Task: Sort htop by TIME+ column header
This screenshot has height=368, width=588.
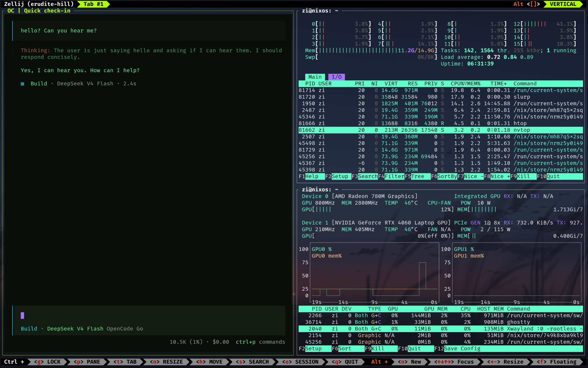Action: pyautogui.click(x=498, y=84)
